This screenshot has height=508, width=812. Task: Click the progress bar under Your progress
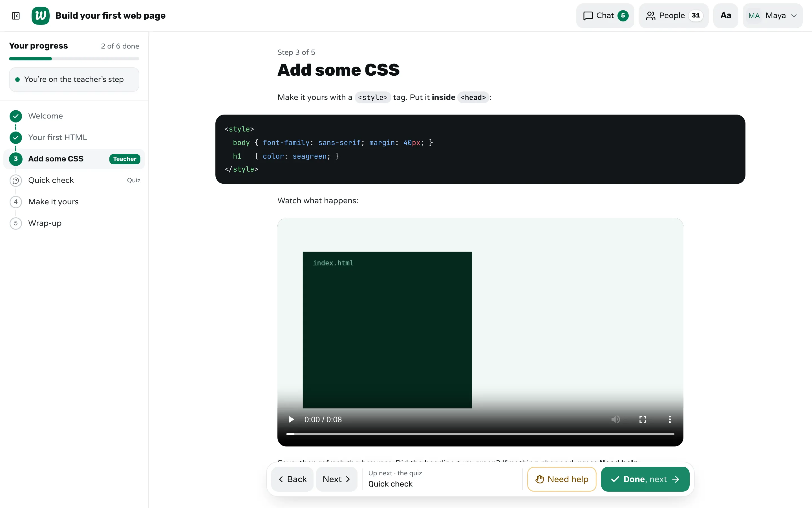click(x=74, y=59)
